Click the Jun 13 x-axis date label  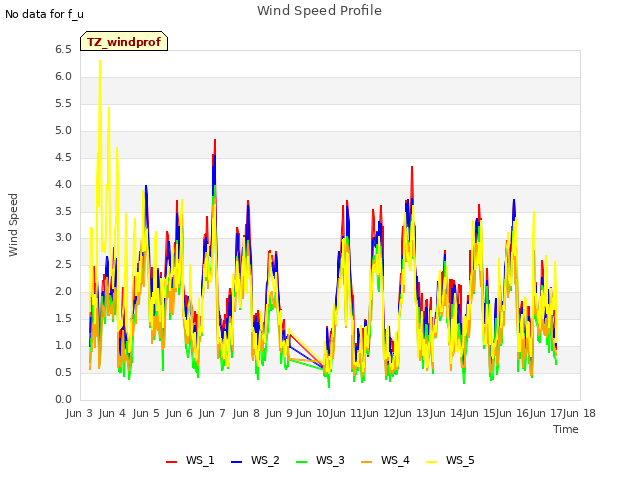point(412,413)
